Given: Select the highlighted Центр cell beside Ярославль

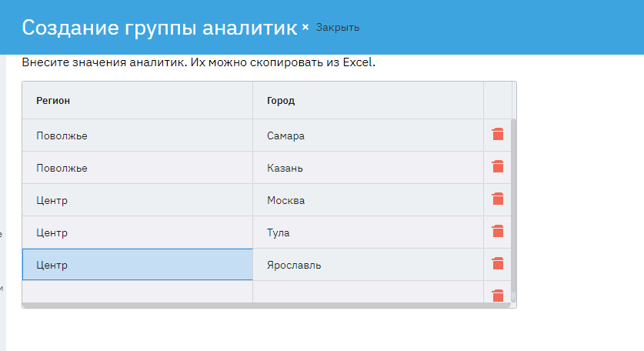Looking at the screenshot, I should (137, 265).
